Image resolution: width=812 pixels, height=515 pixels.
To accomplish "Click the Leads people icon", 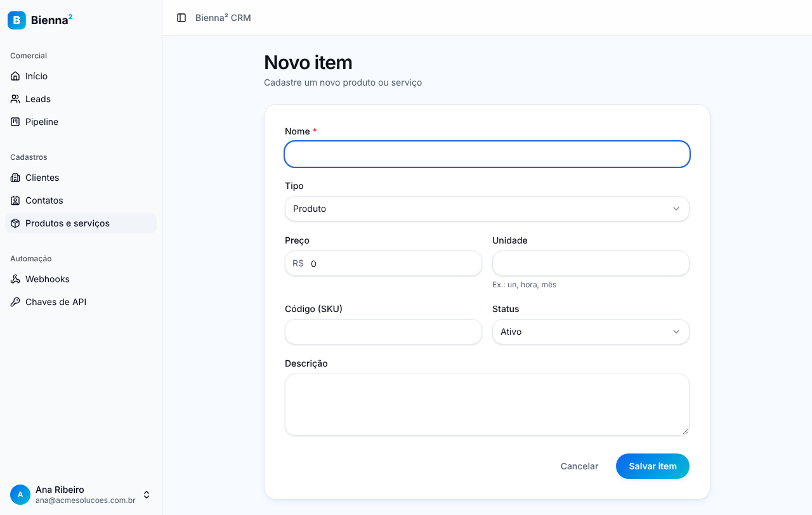I will click(15, 99).
